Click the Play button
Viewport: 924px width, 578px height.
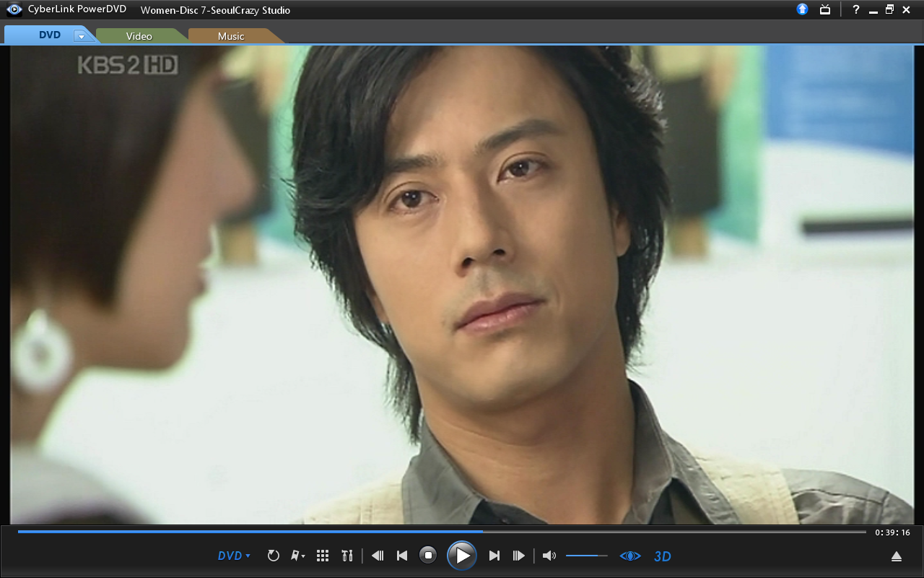click(462, 556)
